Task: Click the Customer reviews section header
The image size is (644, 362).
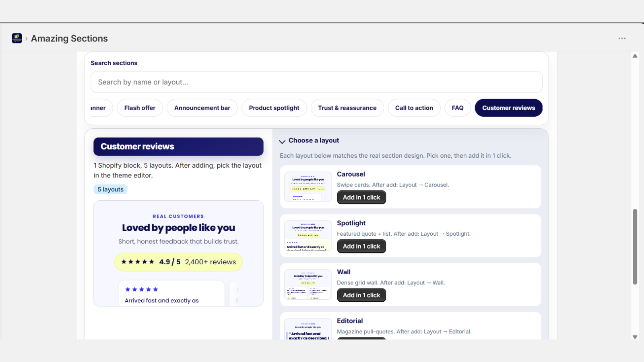Action: tap(178, 146)
